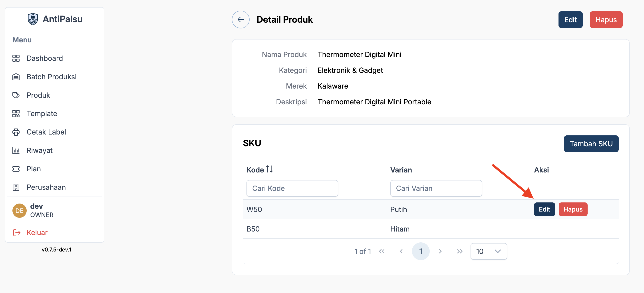The image size is (644, 293).
Task: Click the Batch Produksi warehouse icon
Action: pyautogui.click(x=16, y=77)
